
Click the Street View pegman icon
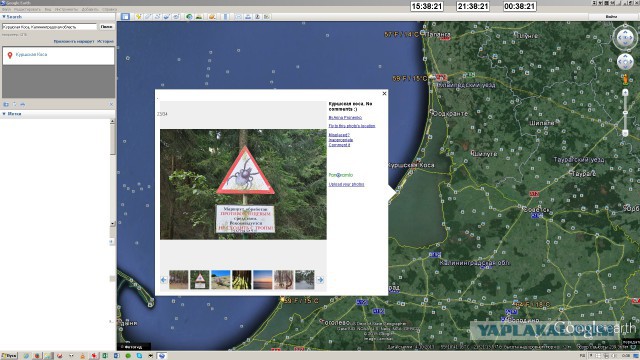point(625,78)
